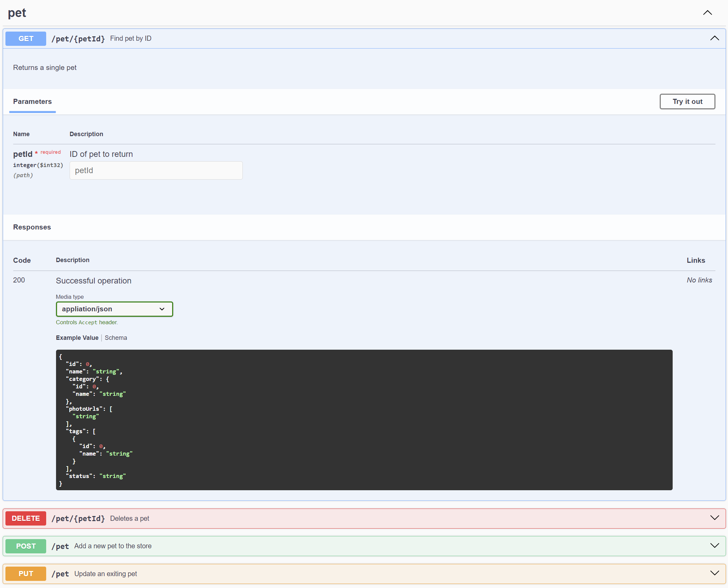Click the green POST method badge

[x=26, y=546]
